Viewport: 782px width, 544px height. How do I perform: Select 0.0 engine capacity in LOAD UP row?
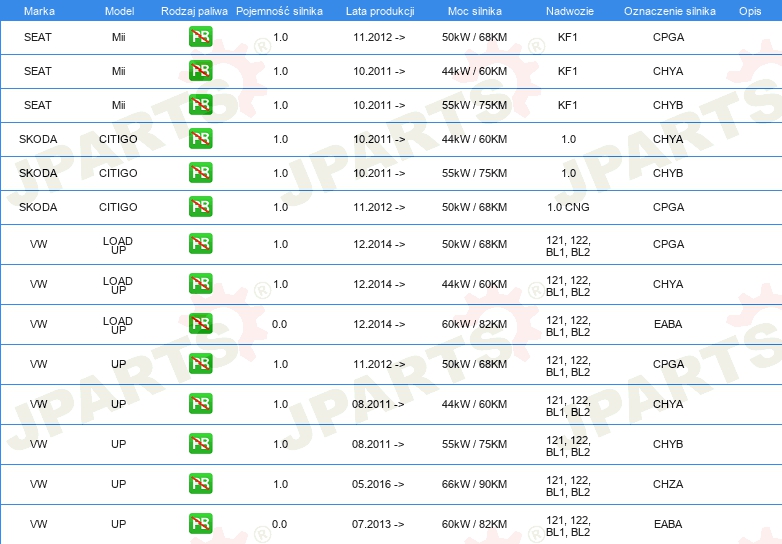coord(279,324)
